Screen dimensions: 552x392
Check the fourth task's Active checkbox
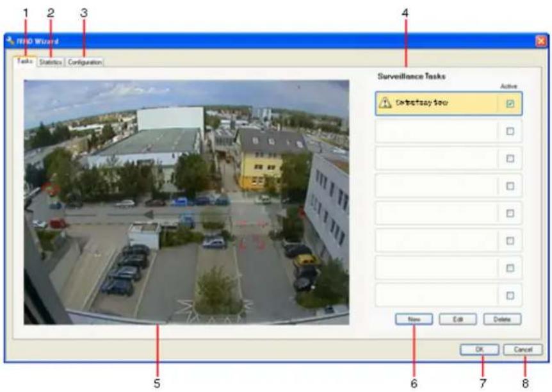point(510,186)
